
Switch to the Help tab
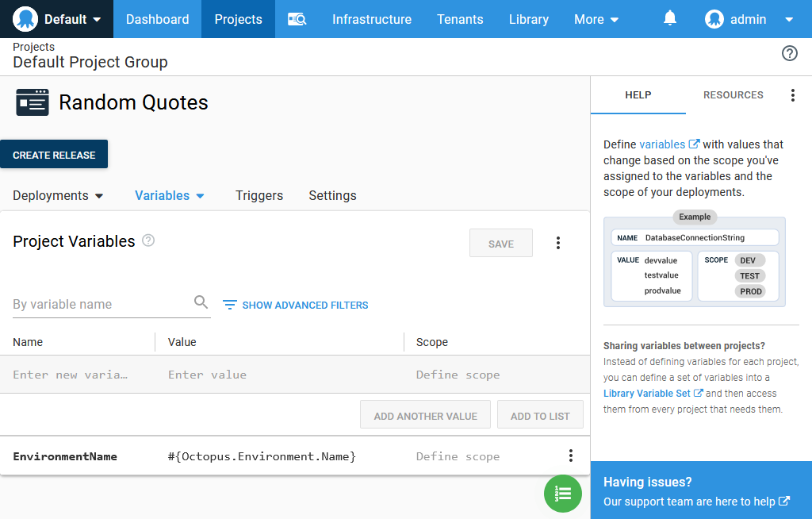[638, 95]
